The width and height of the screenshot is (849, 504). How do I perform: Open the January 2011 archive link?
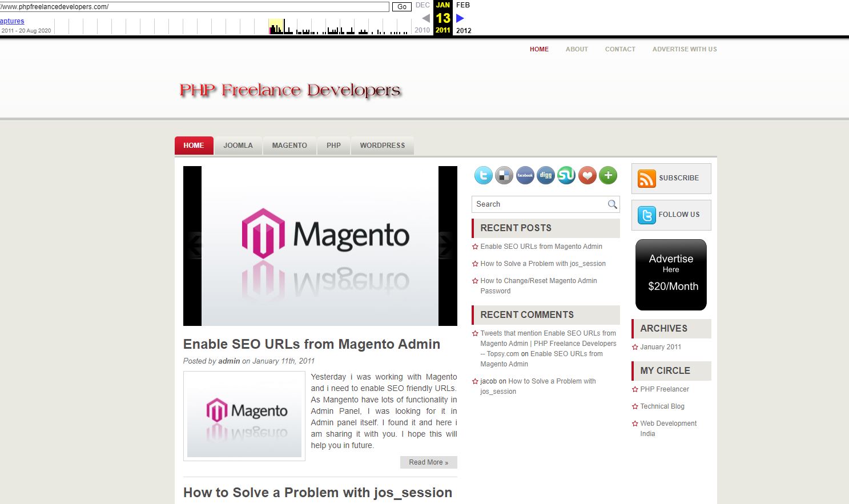tap(661, 347)
